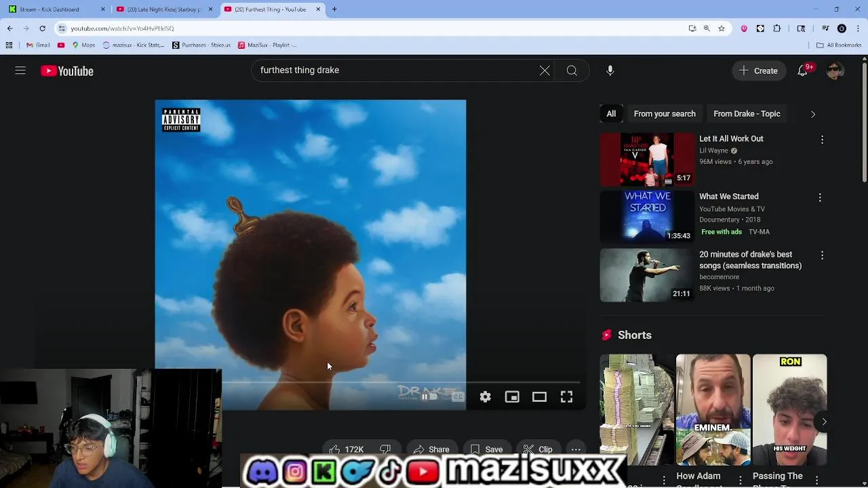Screen dimensions: 868x488
Task: Open a new browser tab
Action: (x=334, y=9)
